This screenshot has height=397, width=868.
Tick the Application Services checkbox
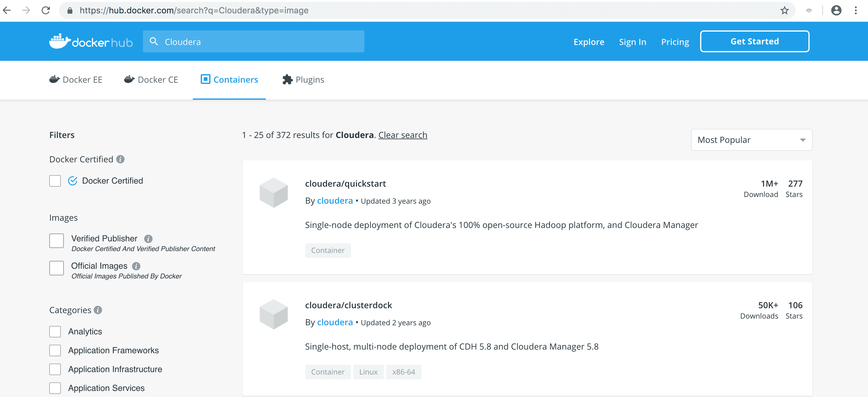click(55, 388)
